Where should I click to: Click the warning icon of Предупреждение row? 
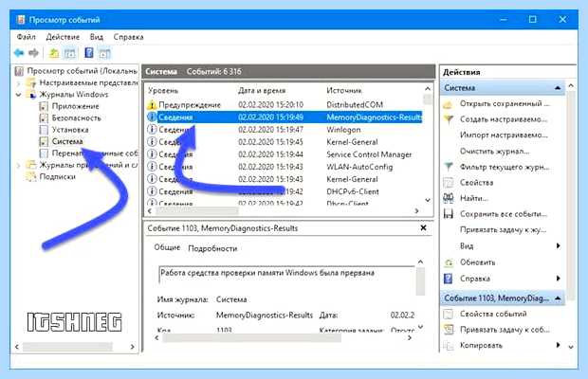coord(152,105)
